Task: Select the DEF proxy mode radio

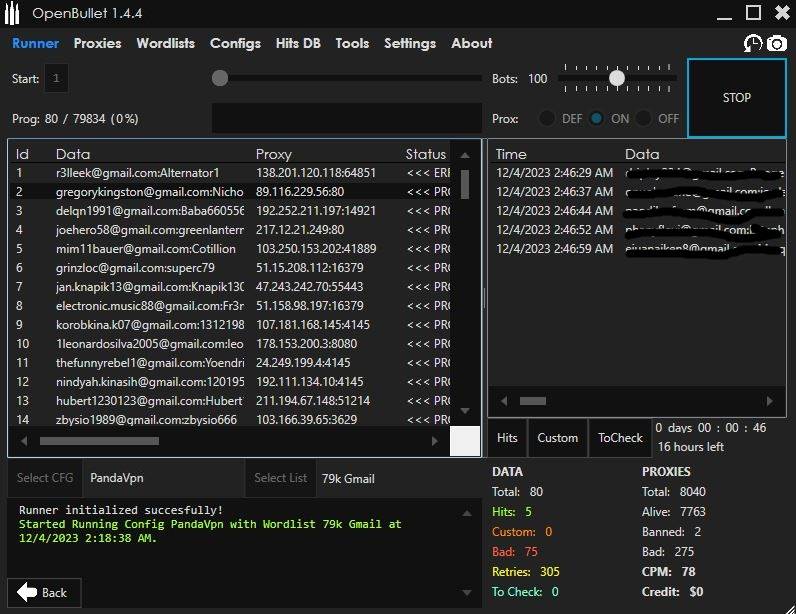Action: click(x=547, y=118)
